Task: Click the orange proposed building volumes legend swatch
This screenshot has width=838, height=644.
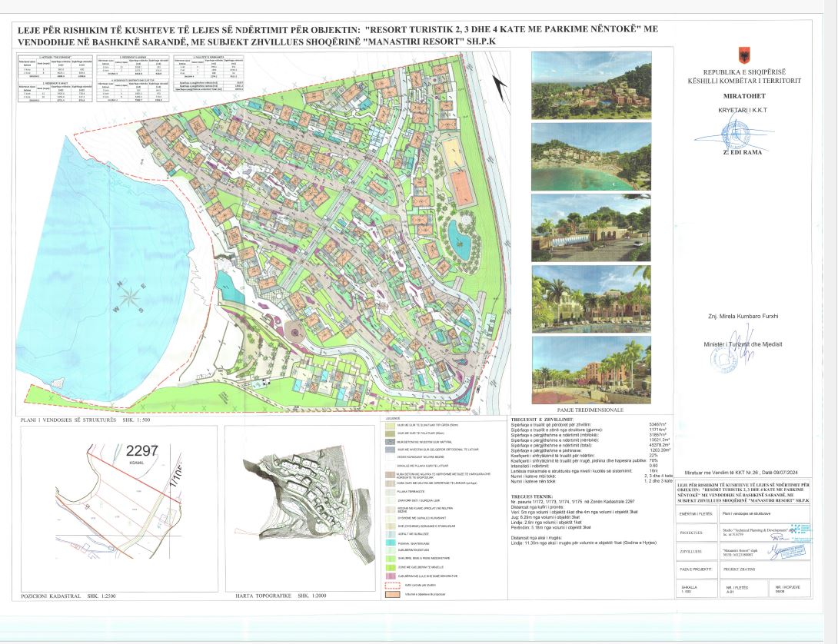Action: (x=392, y=594)
